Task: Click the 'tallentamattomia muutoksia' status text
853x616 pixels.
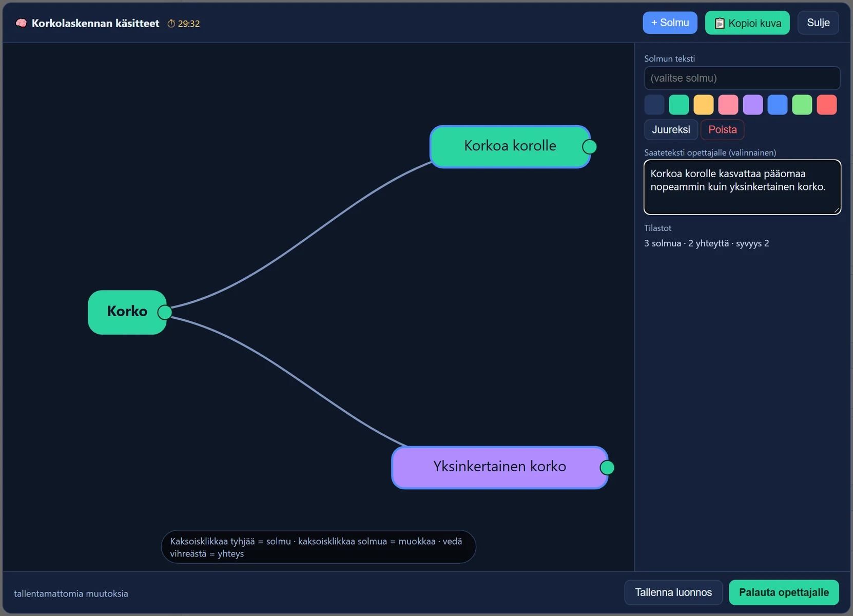Action: [71, 593]
